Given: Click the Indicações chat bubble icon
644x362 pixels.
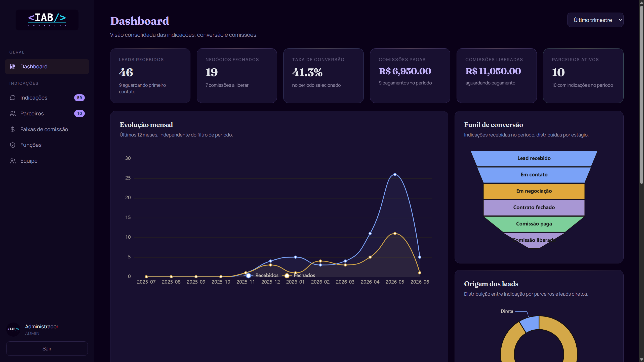Looking at the screenshot, I should (13, 98).
